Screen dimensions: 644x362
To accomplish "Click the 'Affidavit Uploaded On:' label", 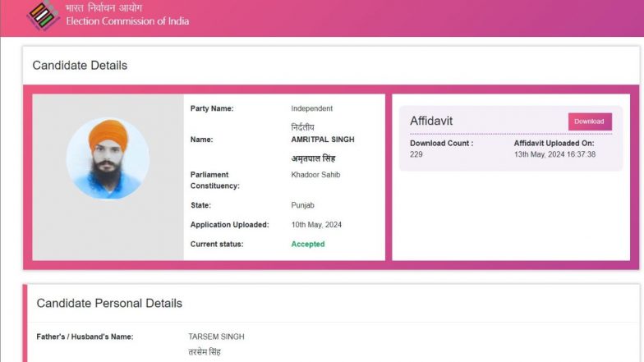I will click(x=554, y=143).
